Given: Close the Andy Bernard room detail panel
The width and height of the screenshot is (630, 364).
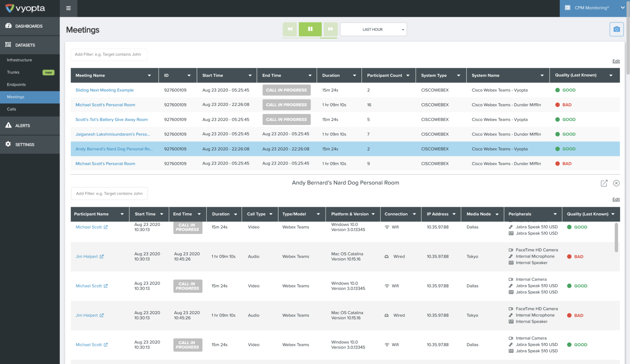Looking at the screenshot, I should tap(616, 183).
